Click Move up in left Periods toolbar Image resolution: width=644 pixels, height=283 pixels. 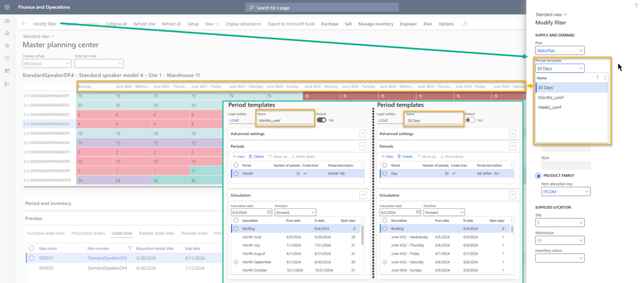coord(279,157)
